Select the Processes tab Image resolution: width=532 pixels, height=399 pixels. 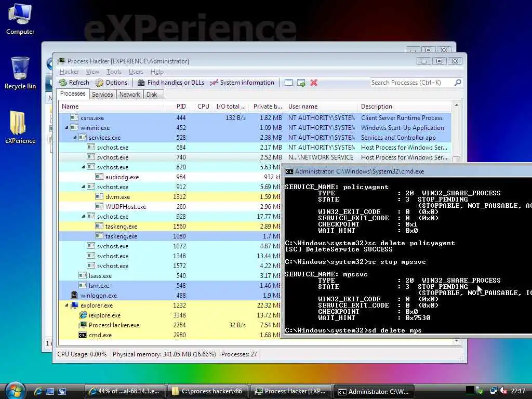tap(73, 94)
